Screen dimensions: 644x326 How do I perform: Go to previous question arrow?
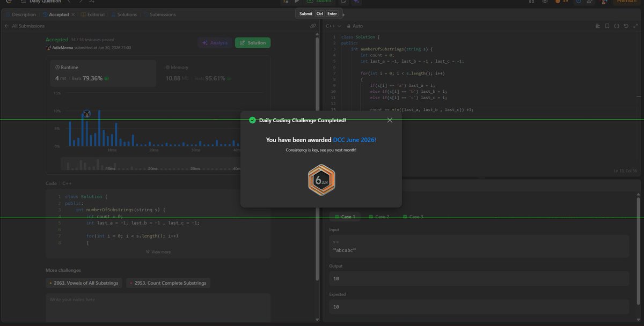(x=69, y=2)
